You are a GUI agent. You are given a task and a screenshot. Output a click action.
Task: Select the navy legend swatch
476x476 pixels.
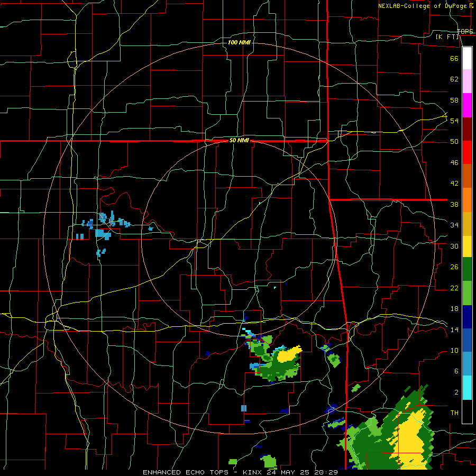467,317
